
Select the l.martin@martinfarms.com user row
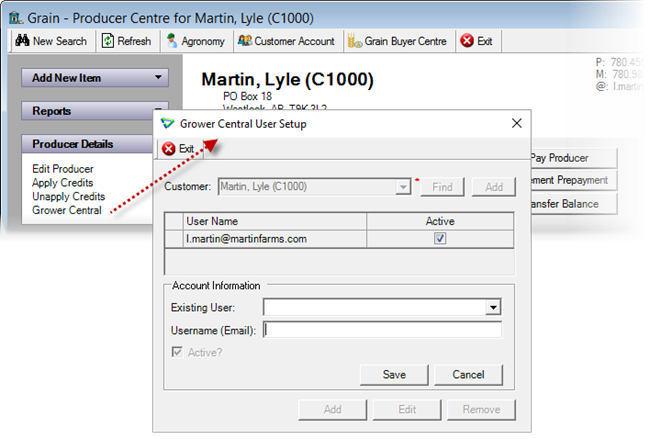[x=339, y=239]
